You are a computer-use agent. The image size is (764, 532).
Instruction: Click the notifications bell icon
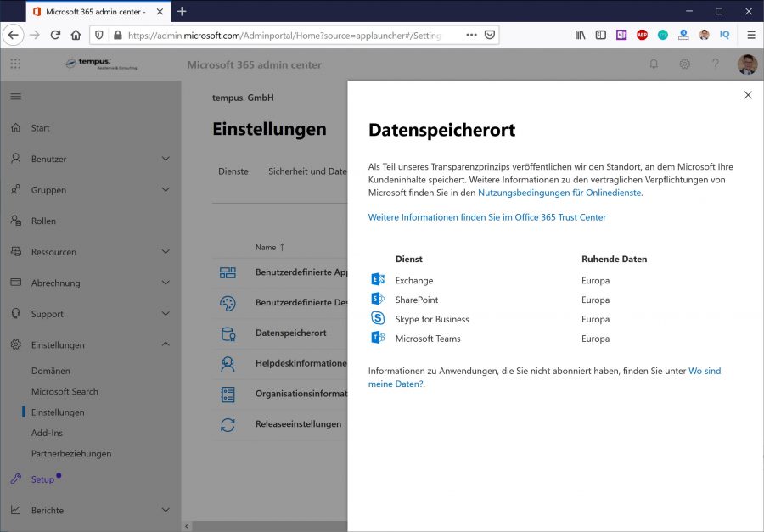pyautogui.click(x=654, y=64)
